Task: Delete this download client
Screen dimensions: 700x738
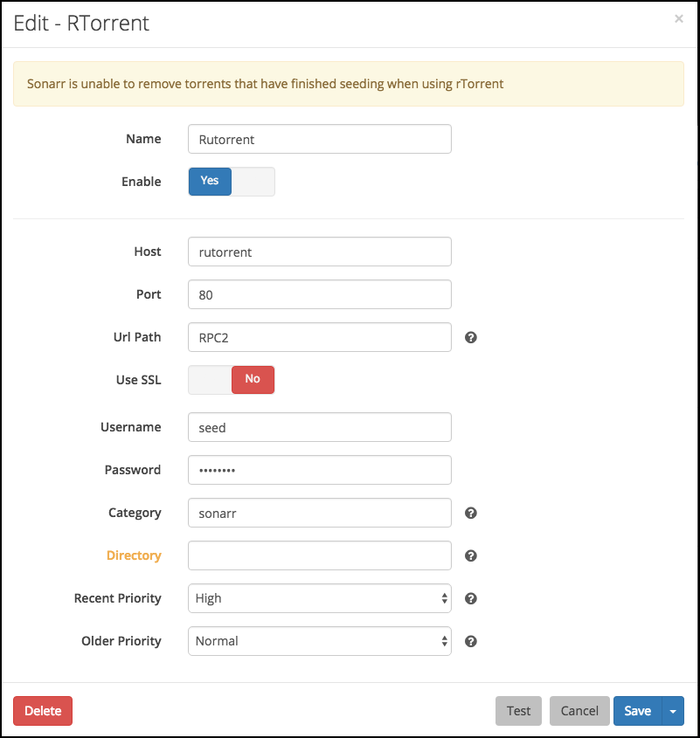Action: pos(42,711)
